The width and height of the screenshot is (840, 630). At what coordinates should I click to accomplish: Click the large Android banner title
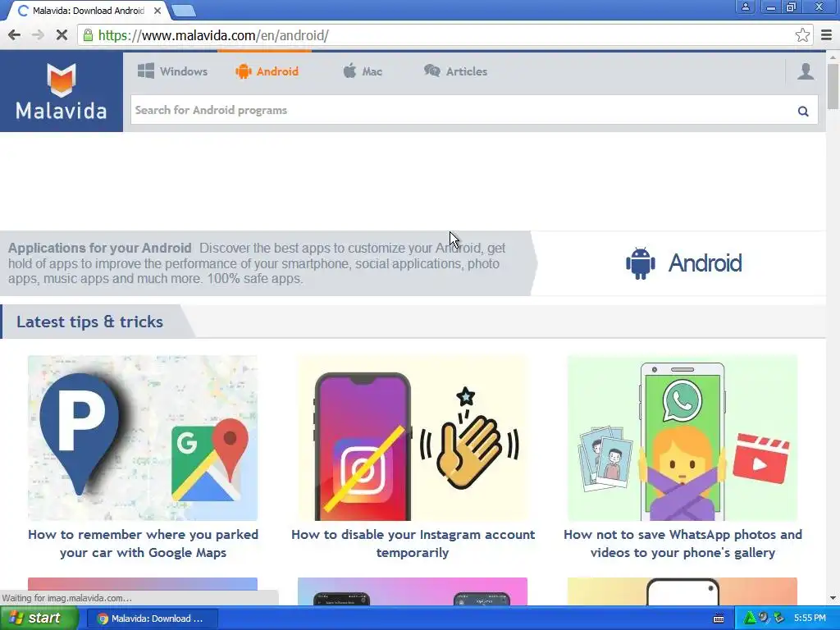click(705, 263)
